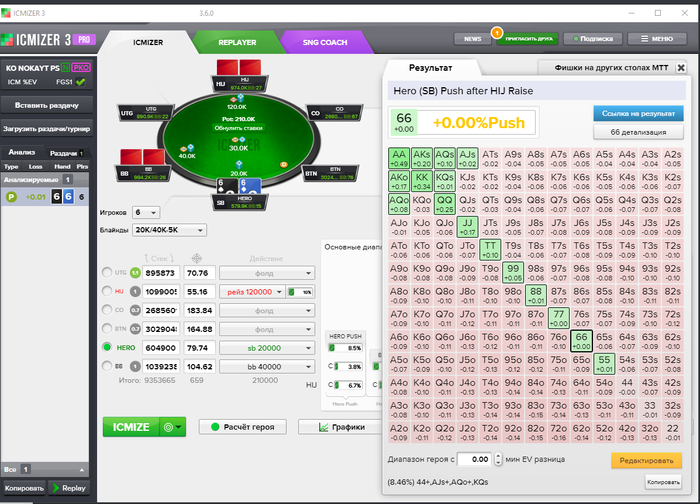This screenshot has width=700, height=504.
Task: Open the HJ рейз 120000 action dropdown
Action: pyautogui.click(x=252, y=292)
